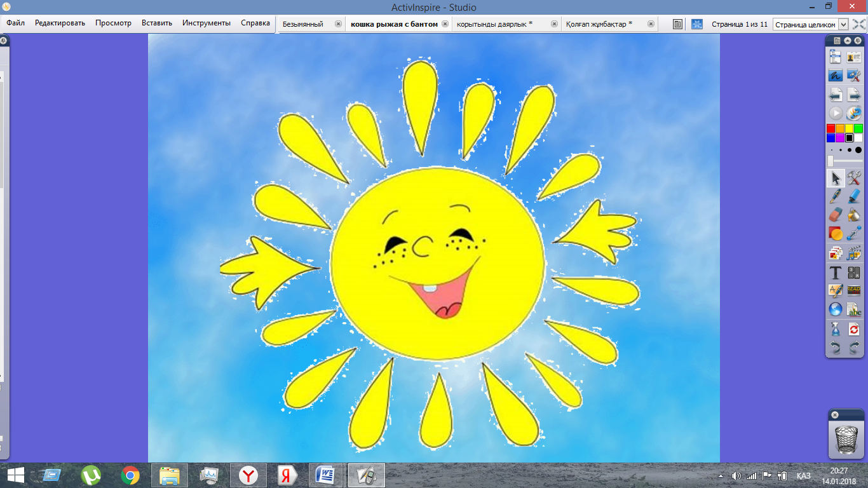
Task: Pin the main toolbox
Action: 858,41
